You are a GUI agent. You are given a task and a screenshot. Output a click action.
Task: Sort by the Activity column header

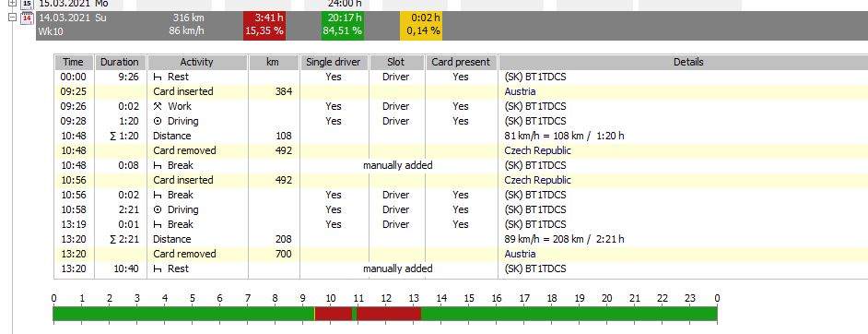[196, 62]
